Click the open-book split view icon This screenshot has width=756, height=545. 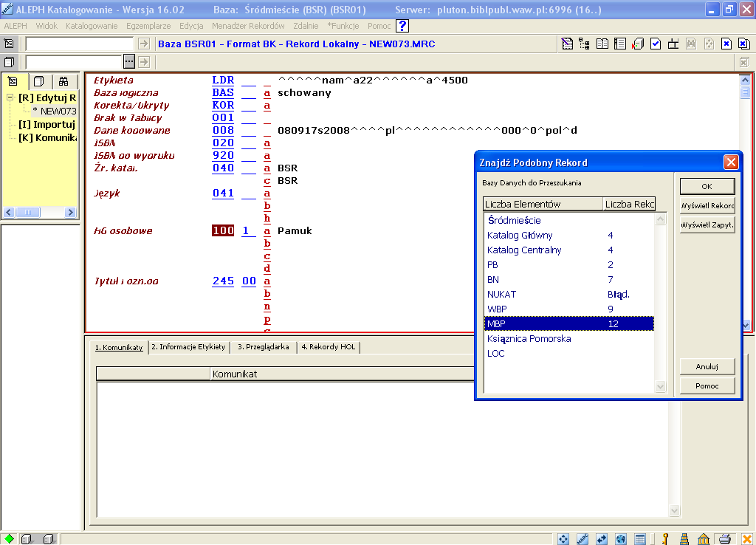[602, 44]
